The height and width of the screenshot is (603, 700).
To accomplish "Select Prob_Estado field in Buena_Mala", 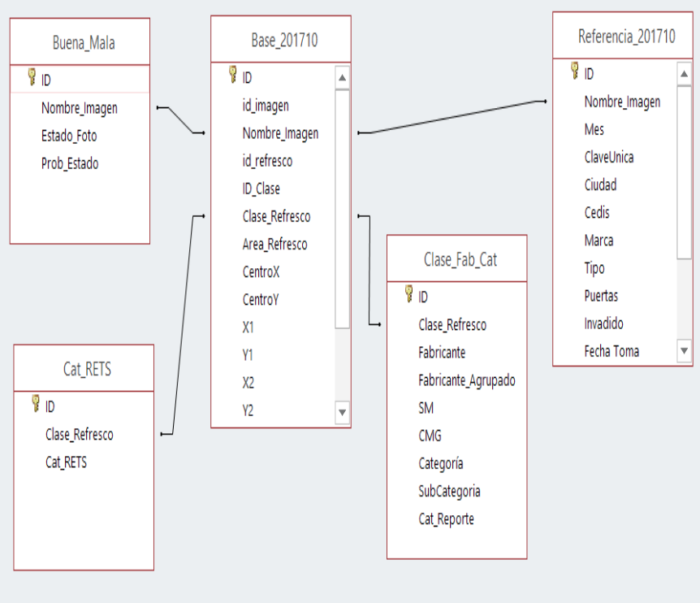I will point(70,163).
